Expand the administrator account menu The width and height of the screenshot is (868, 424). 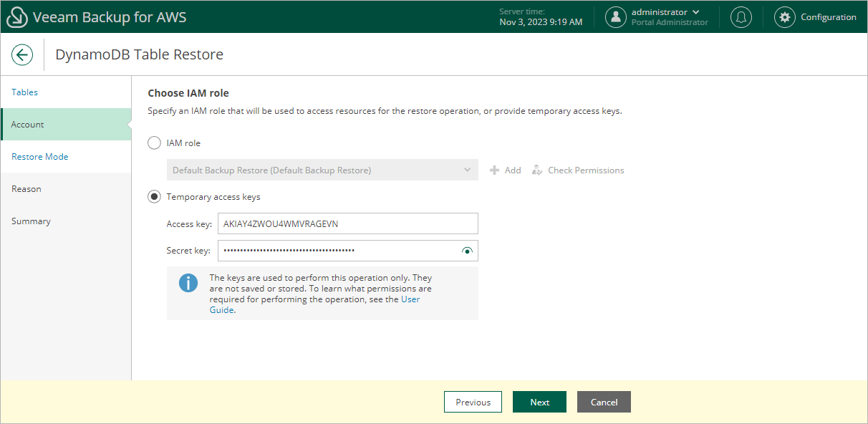click(695, 12)
